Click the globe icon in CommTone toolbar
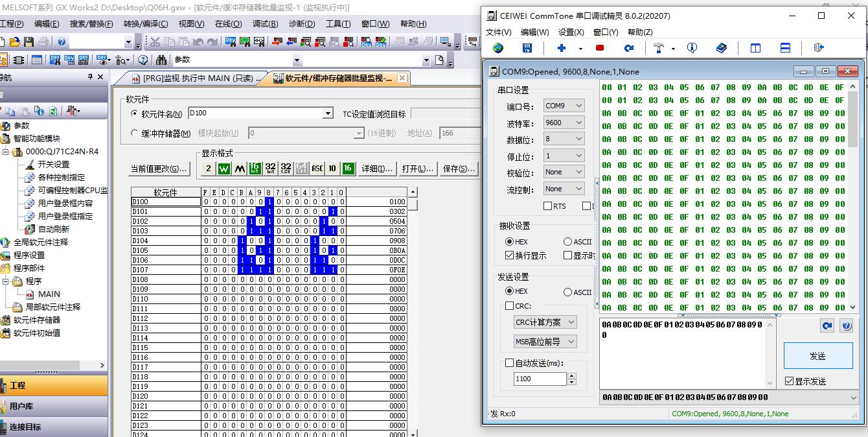 pyautogui.click(x=497, y=48)
